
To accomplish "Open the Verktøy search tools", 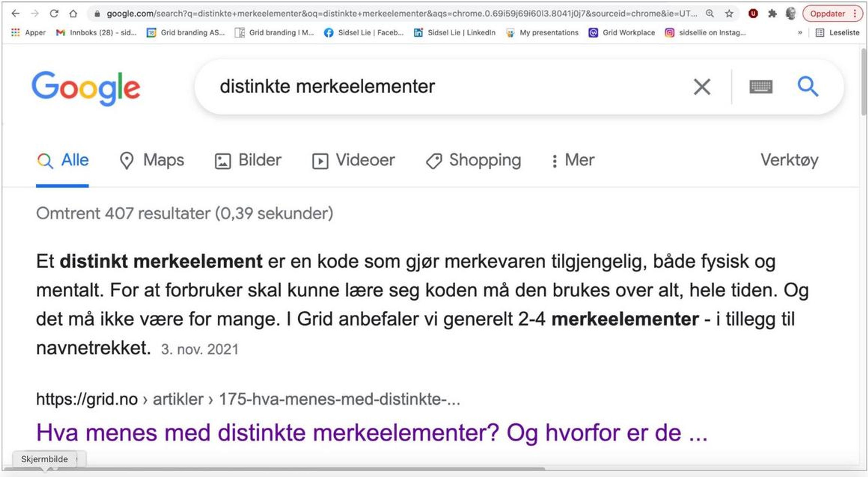I will pos(789,160).
